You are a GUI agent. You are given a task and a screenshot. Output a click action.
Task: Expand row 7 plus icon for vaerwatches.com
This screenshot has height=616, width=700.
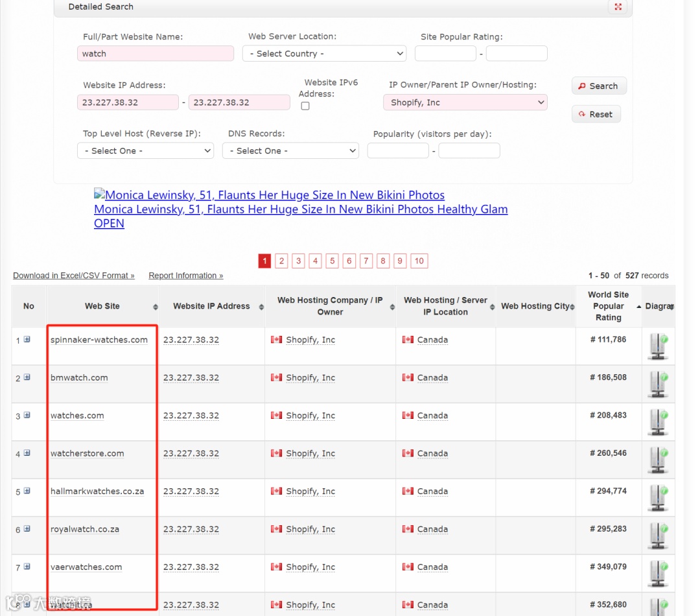click(x=27, y=567)
